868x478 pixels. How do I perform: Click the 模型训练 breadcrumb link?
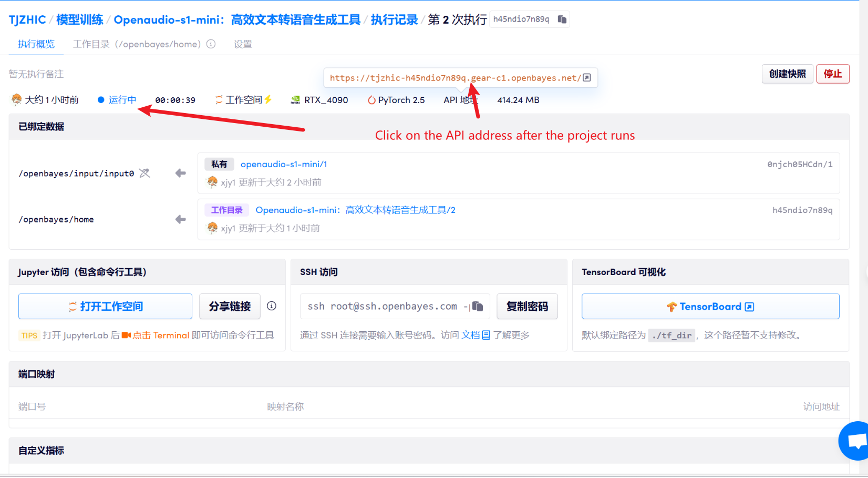[x=80, y=20]
